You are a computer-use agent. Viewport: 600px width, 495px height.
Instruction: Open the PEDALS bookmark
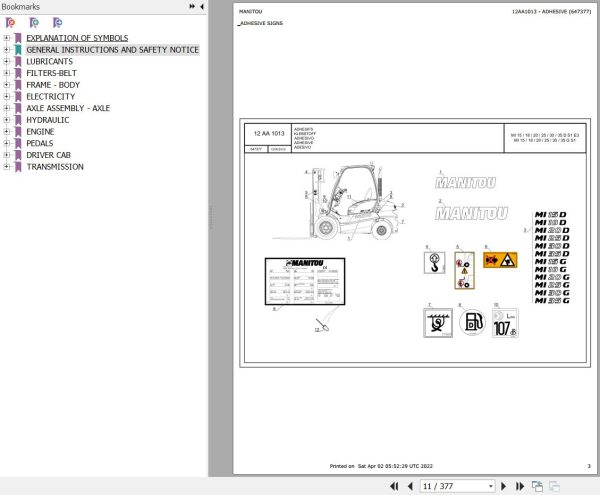pos(40,143)
